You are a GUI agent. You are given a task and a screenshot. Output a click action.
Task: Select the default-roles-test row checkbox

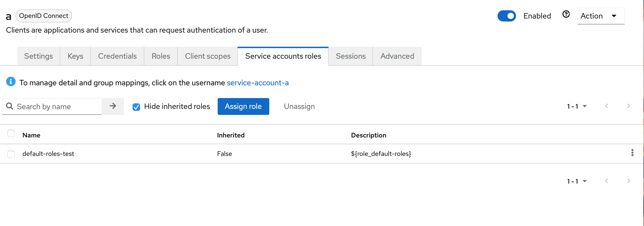tap(11, 154)
